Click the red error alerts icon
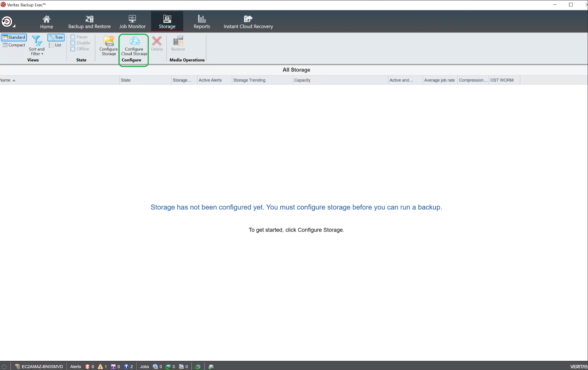588x370 pixels. click(x=87, y=367)
